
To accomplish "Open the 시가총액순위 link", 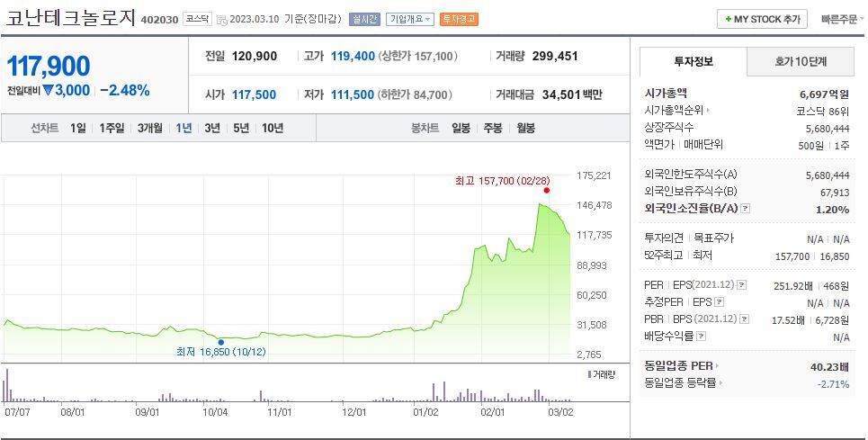I will click(x=677, y=110).
